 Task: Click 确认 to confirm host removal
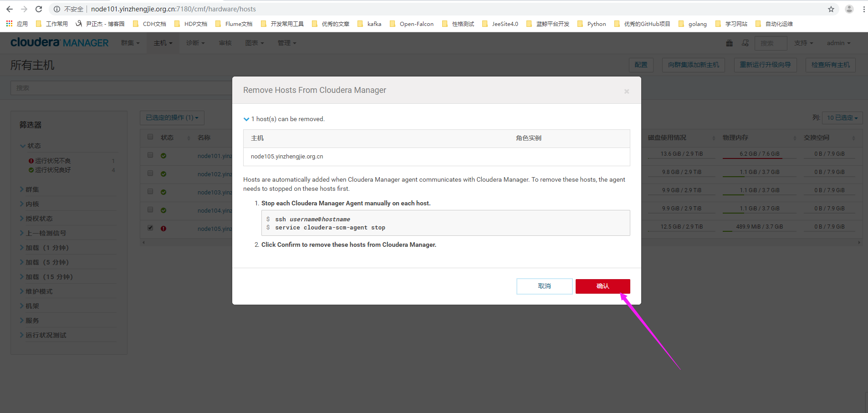tap(603, 286)
